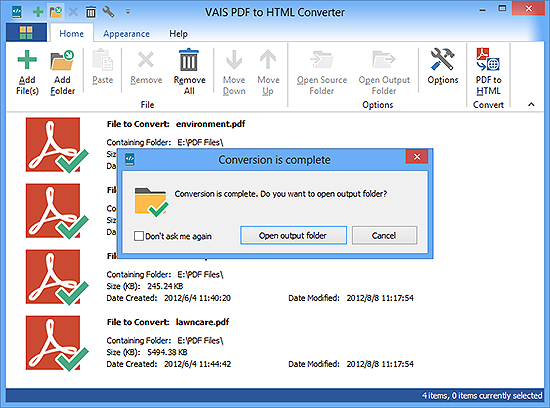Viewport: 550px width, 408px height.
Task: Click the Open output folder button
Action: [x=293, y=235]
